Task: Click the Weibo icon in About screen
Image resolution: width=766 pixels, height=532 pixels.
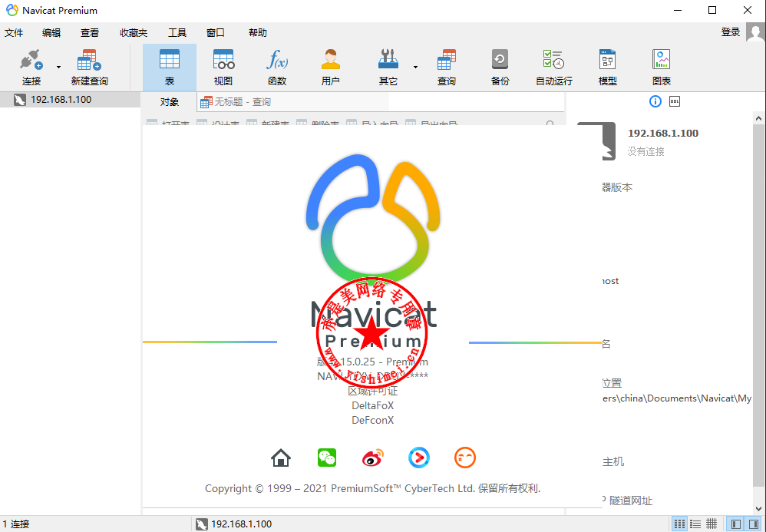Action: [x=373, y=458]
